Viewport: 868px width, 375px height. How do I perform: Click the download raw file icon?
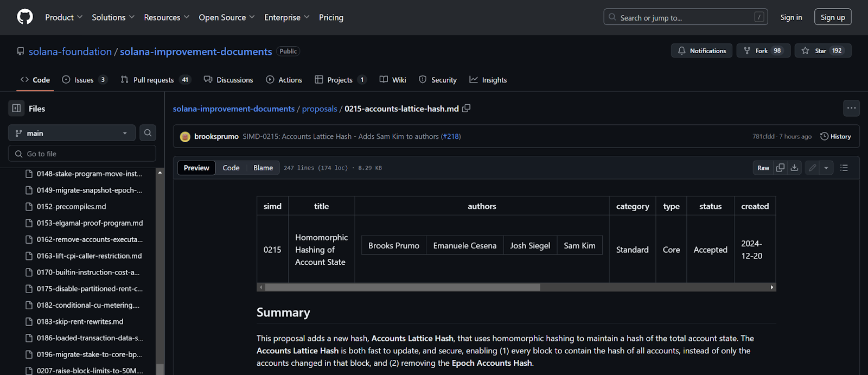(x=794, y=168)
